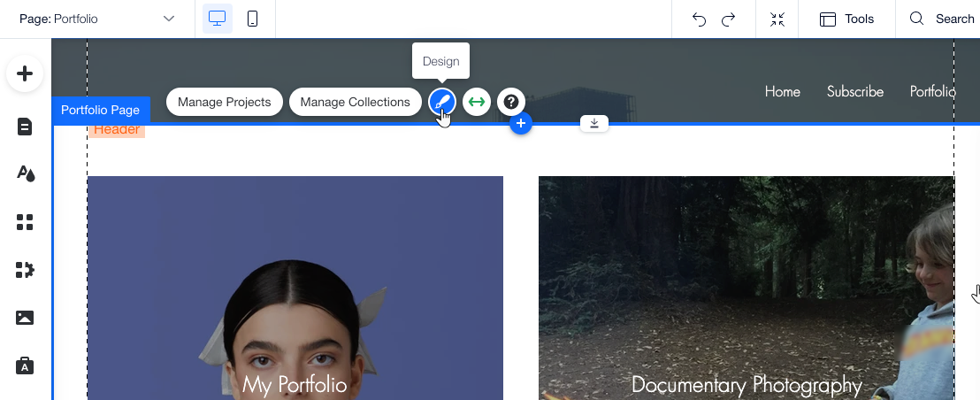980x400 pixels.
Task: Select the Documentary Photography image thumbnail
Action: coord(746,288)
